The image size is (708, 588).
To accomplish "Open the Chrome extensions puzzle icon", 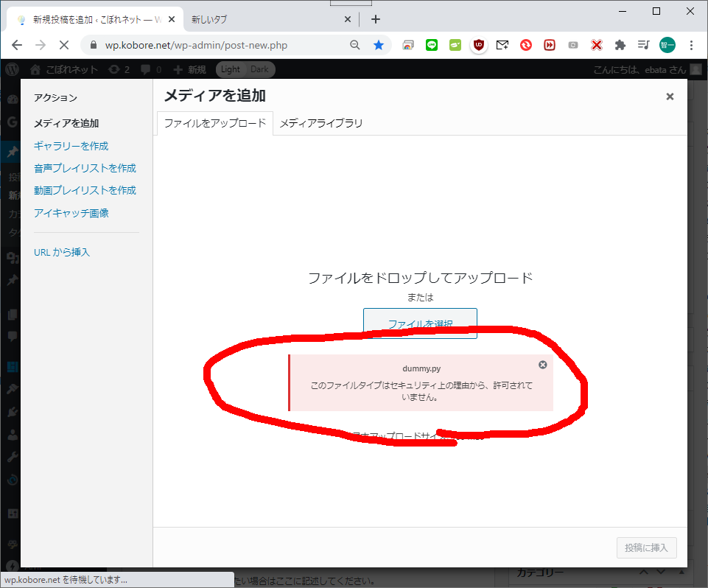I will [x=620, y=45].
